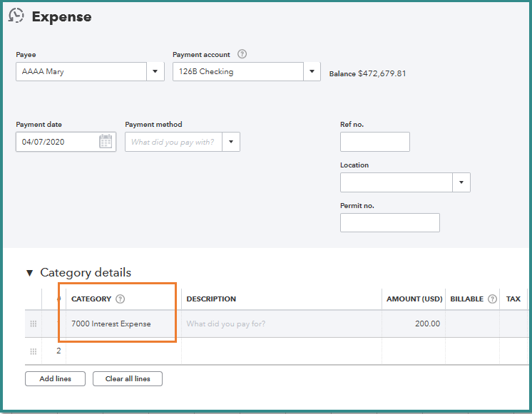The height and width of the screenshot is (414, 532).
Task: Click the Payment account help icon
Action: (242, 54)
